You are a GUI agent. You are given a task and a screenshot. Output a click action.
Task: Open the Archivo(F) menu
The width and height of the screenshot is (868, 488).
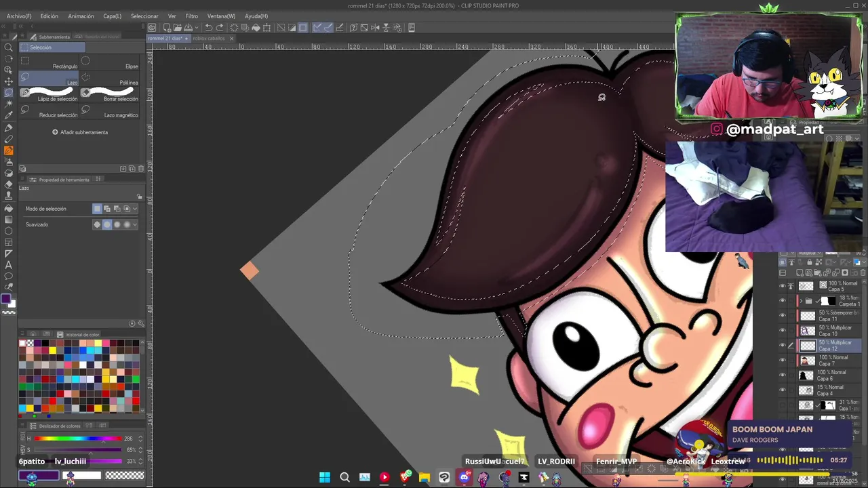pyautogui.click(x=19, y=16)
